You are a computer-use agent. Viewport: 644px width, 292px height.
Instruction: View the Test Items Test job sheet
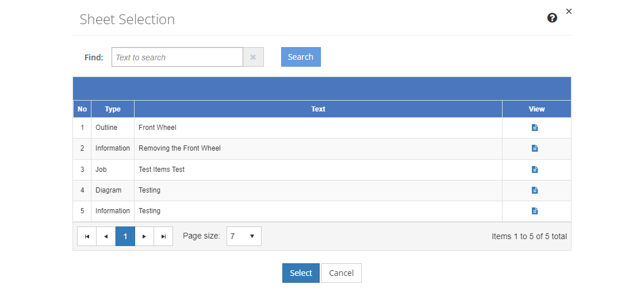pos(535,170)
